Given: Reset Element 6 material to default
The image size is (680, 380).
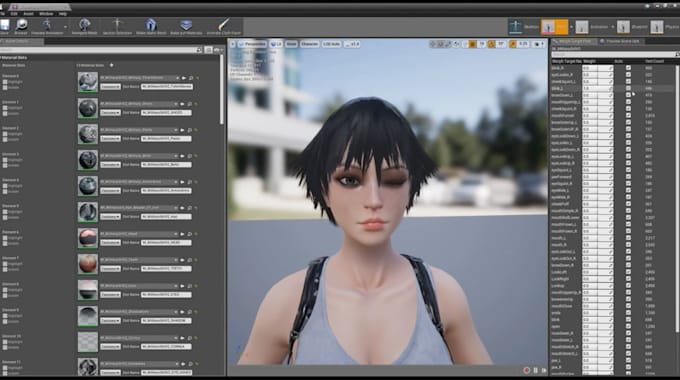Looking at the screenshot, I should pyautogui.click(x=197, y=234).
